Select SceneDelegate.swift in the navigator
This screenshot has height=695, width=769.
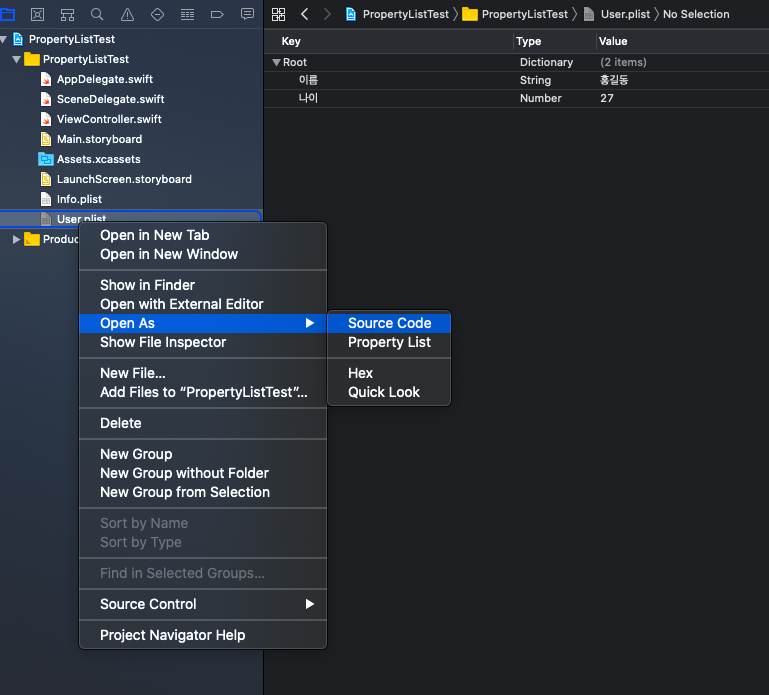pyautogui.click(x=110, y=99)
